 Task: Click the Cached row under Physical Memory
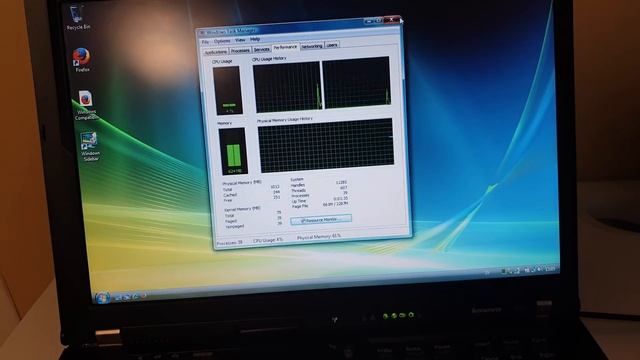click(251, 194)
